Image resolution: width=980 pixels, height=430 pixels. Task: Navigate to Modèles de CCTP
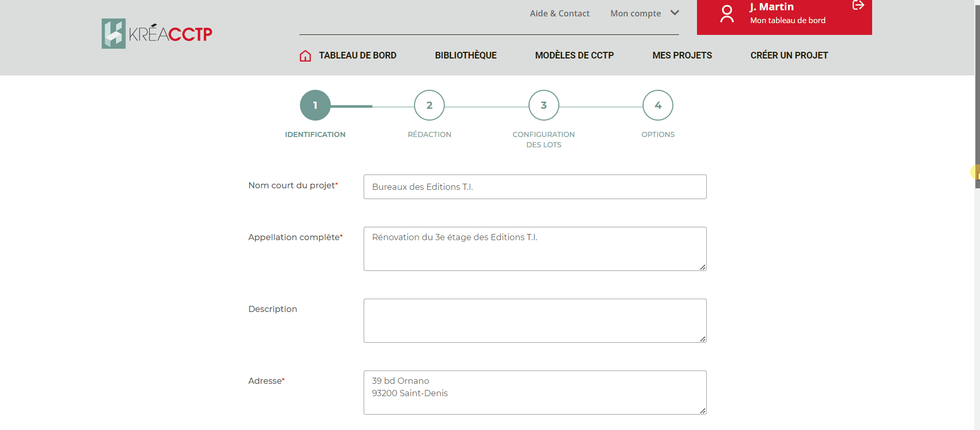(574, 55)
